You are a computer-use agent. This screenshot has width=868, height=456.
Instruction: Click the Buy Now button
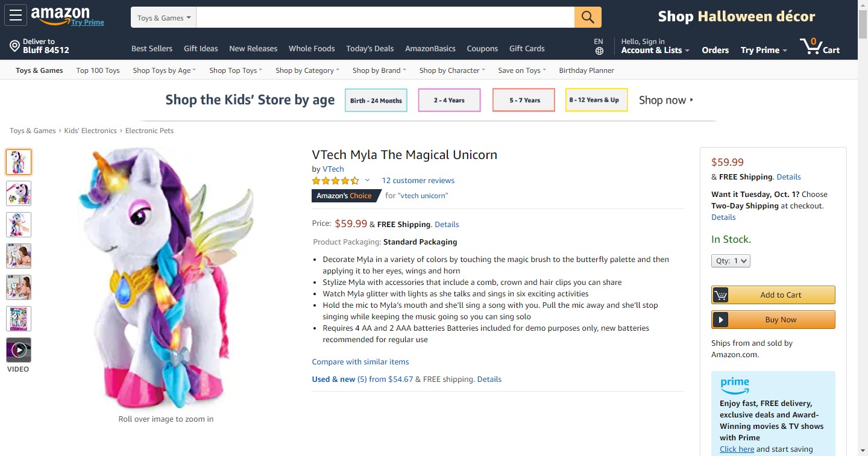pos(773,320)
